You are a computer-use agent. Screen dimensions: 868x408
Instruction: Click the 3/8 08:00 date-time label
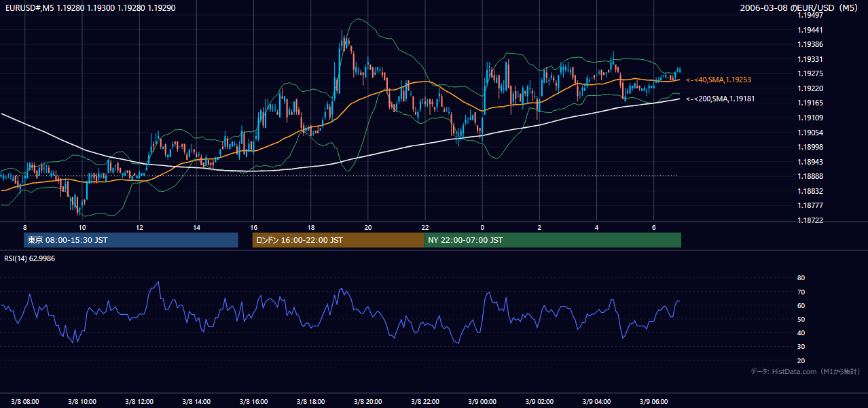[x=24, y=401]
